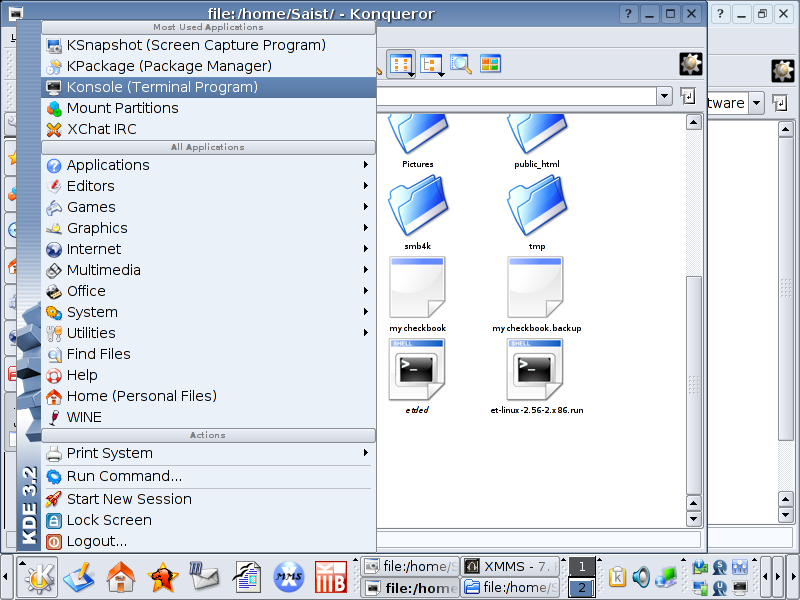Screen dimensions: 800x600
Task: Click the Icon View toolbar button
Action: (401, 64)
